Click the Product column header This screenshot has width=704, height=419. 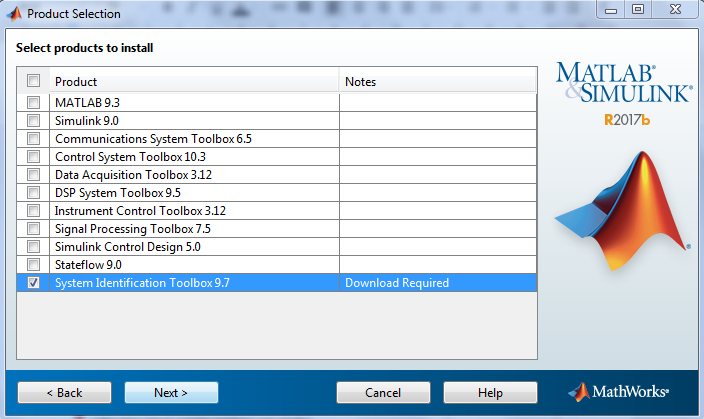[x=194, y=82]
